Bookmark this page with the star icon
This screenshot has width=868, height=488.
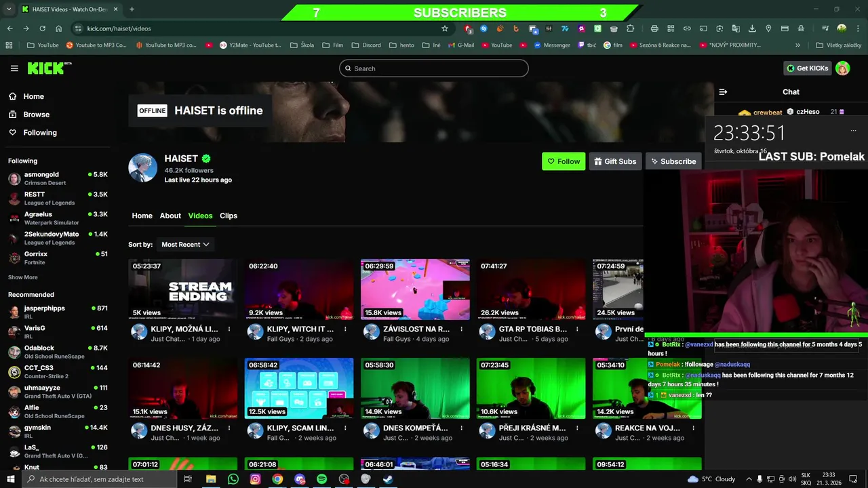click(x=445, y=28)
